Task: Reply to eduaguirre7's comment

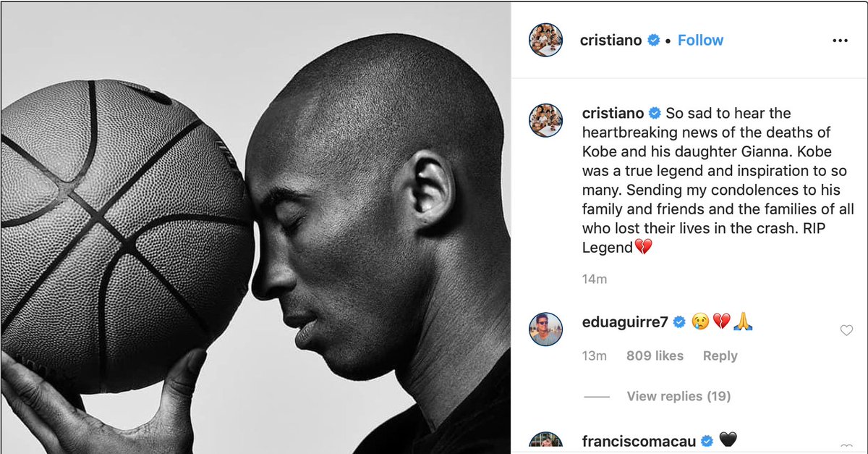Action: point(720,356)
